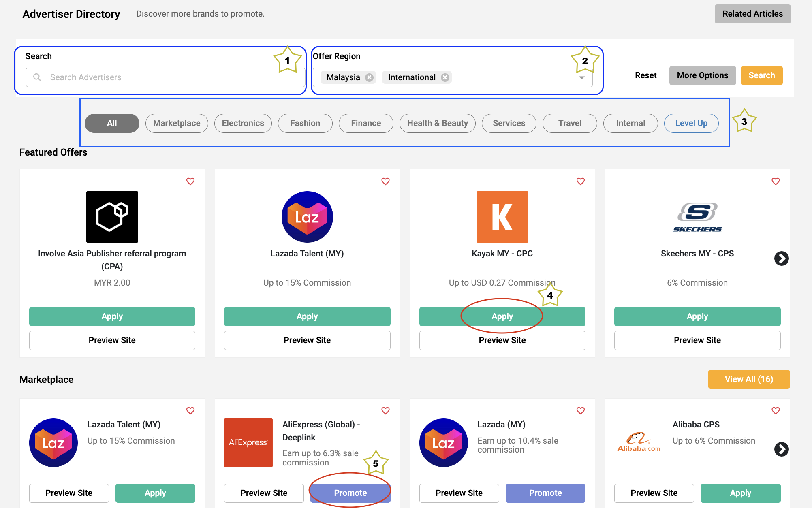
Task: Filter by Health & Beauty category
Action: (x=438, y=123)
